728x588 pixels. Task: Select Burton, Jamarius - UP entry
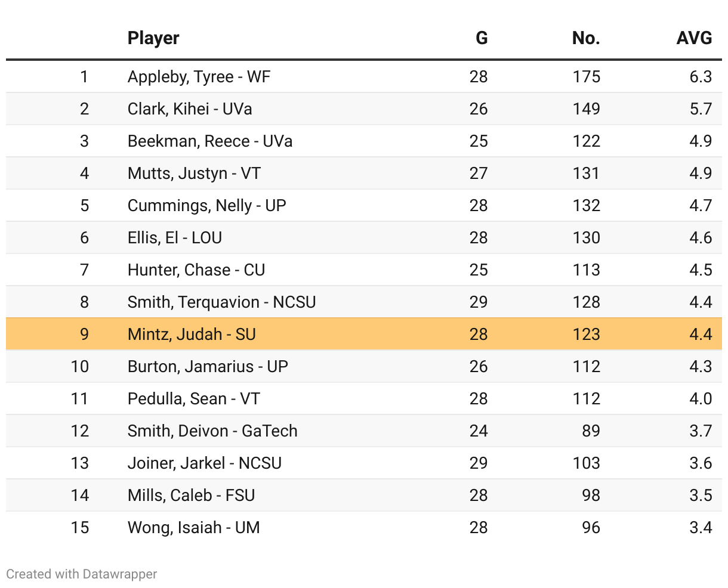tap(208, 367)
